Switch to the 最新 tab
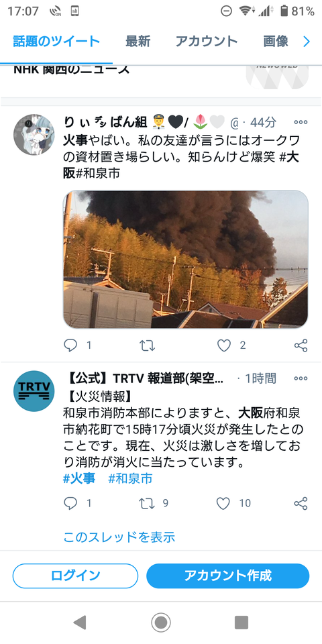322x644 pixels. pos(138,41)
